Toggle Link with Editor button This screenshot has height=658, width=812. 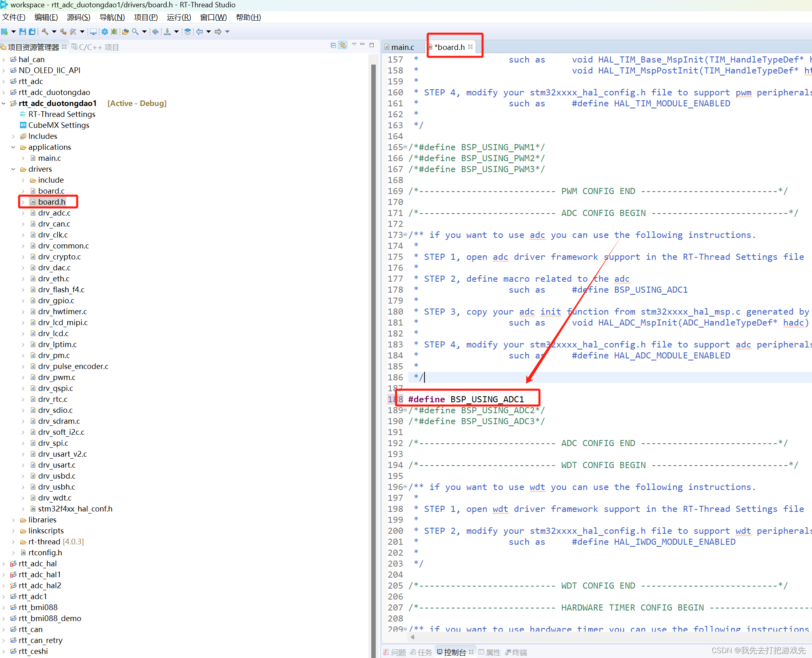pos(343,45)
